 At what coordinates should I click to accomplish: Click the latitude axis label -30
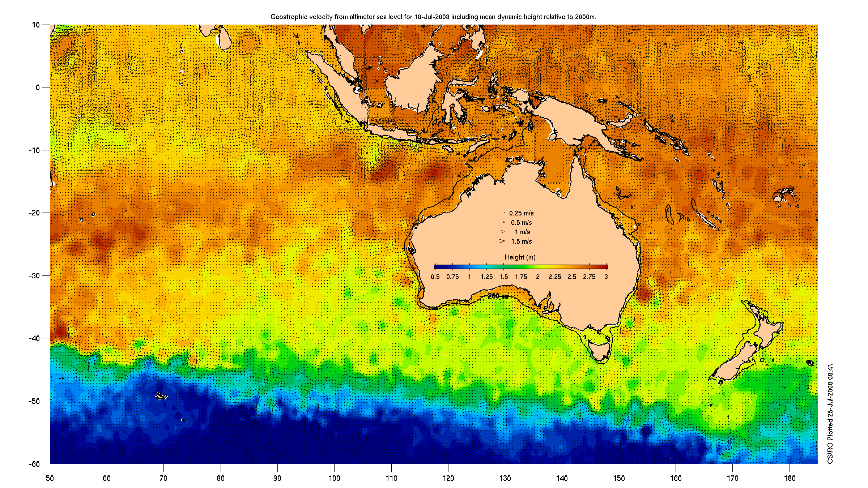click(x=34, y=276)
